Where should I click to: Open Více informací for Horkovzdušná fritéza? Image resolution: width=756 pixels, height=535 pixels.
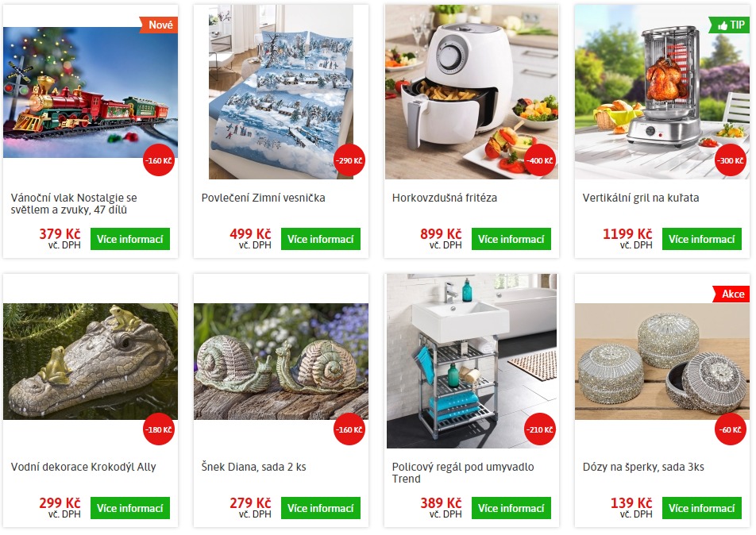pos(511,239)
